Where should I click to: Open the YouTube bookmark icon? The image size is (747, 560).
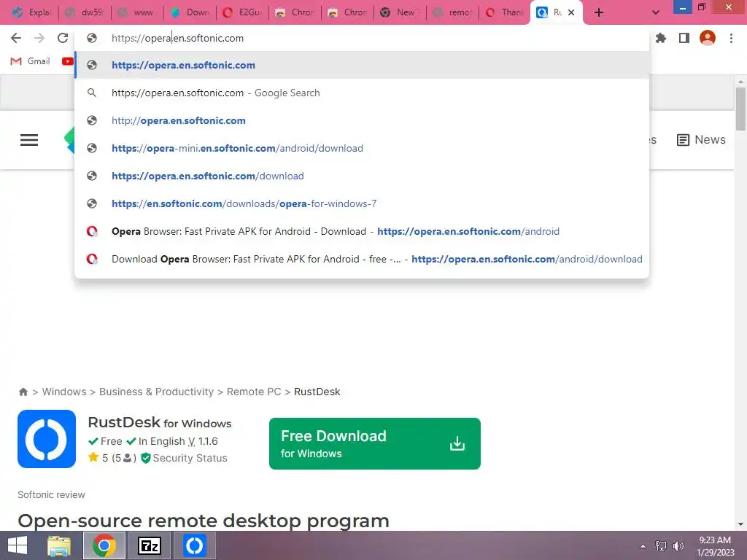(x=68, y=61)
